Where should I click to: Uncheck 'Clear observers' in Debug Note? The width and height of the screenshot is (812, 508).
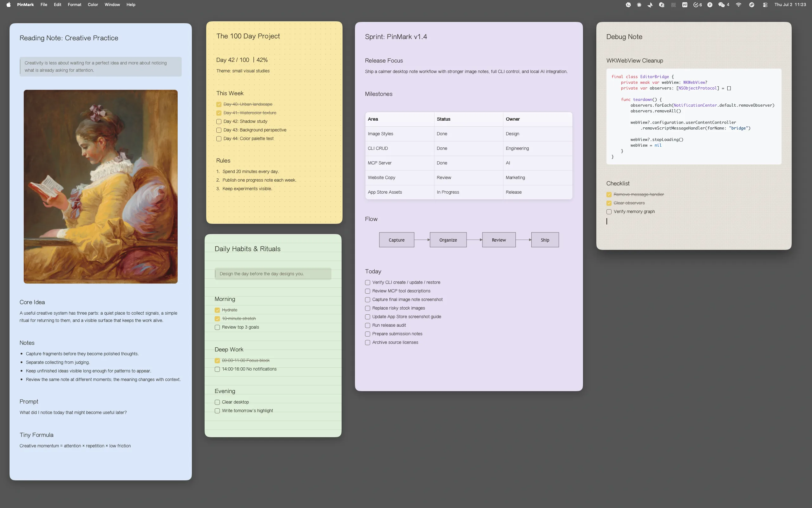pos(609,203)
